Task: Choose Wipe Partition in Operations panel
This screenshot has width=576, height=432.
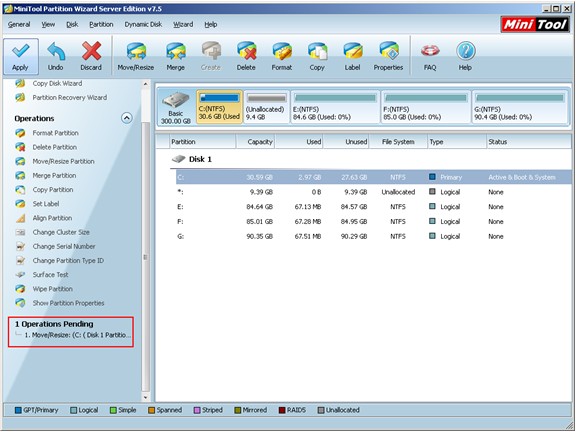Action: [44, 289]
